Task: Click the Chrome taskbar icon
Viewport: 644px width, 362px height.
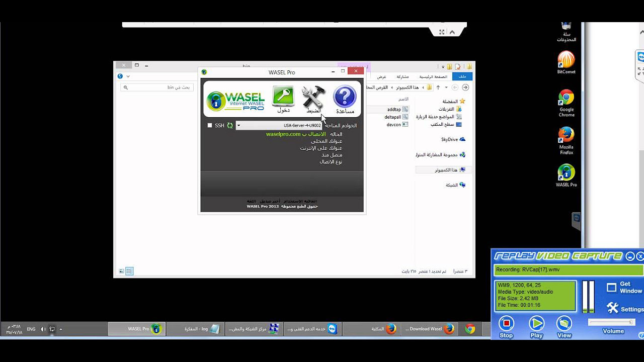Action: pos(470,329)
